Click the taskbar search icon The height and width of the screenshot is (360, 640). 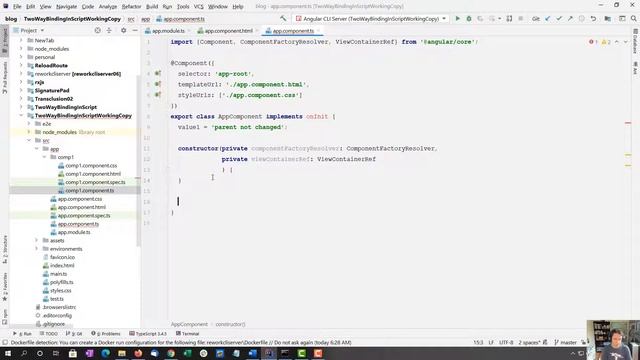pos(24,353)
